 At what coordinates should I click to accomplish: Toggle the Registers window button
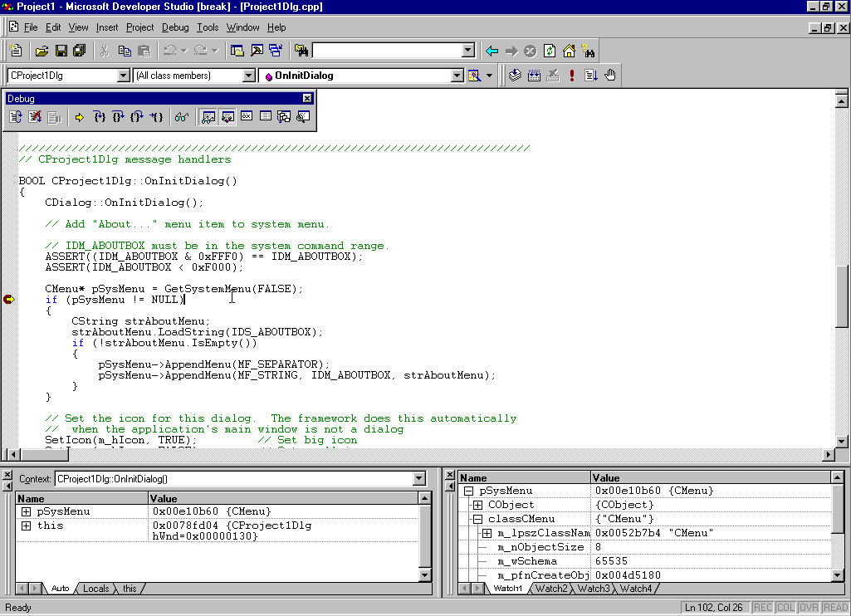coord(247,117)
